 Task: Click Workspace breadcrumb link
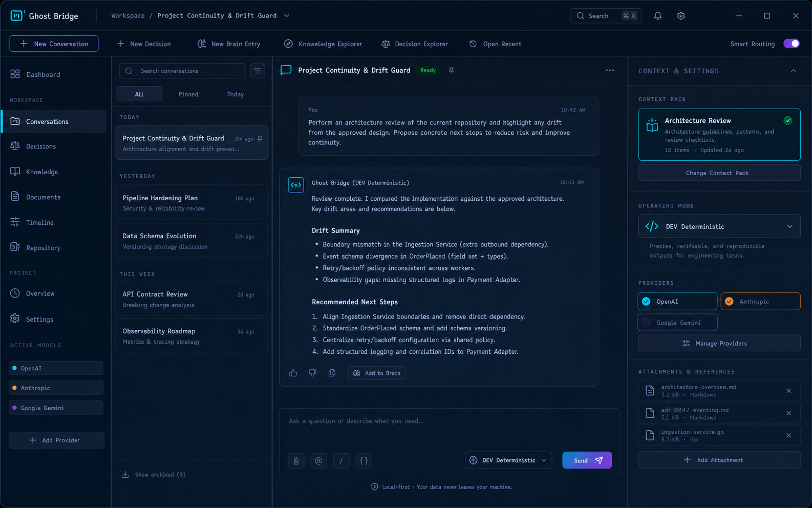(128, 16)
